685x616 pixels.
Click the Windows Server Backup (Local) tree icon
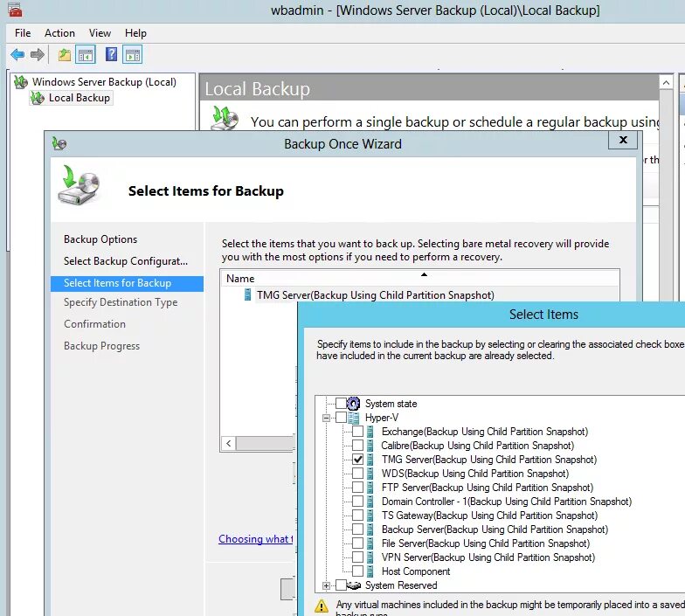[21, 82]
